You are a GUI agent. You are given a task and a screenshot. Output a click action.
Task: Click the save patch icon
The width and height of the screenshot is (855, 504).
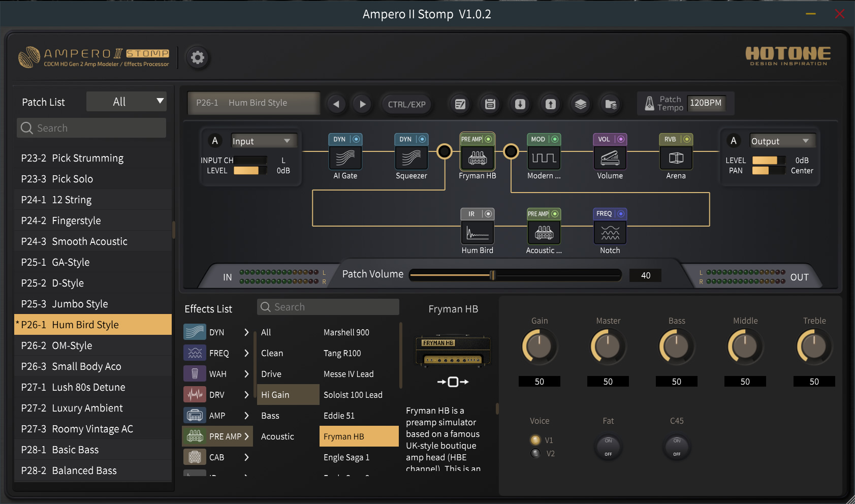tap(490, 104)
